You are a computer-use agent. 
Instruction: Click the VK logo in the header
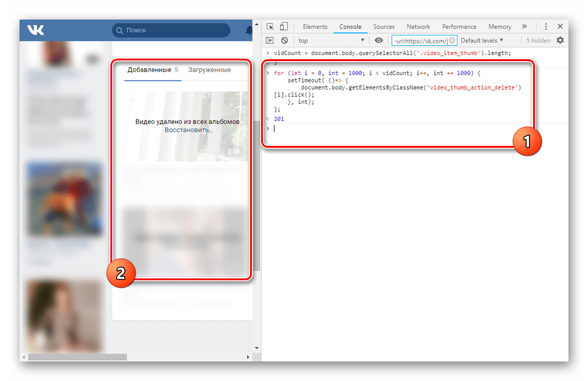[35, 30]
